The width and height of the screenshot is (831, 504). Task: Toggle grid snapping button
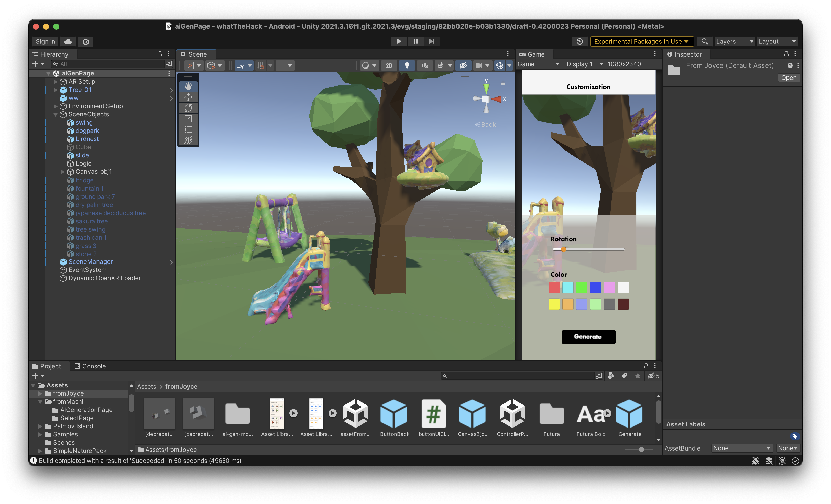point(261,65)
